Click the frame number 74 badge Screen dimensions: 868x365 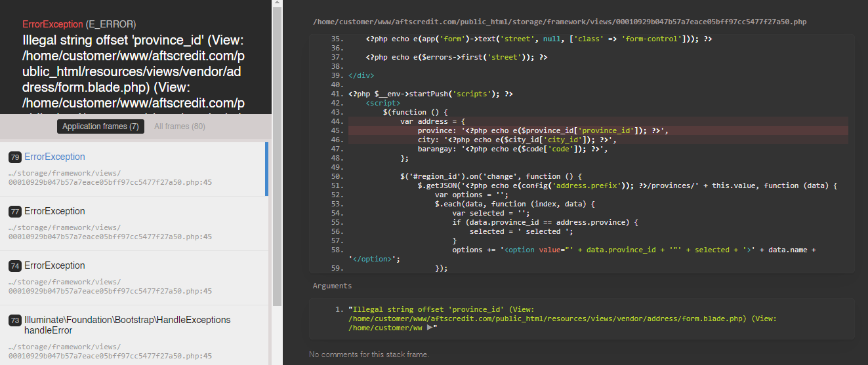click(x=14, y=266)
